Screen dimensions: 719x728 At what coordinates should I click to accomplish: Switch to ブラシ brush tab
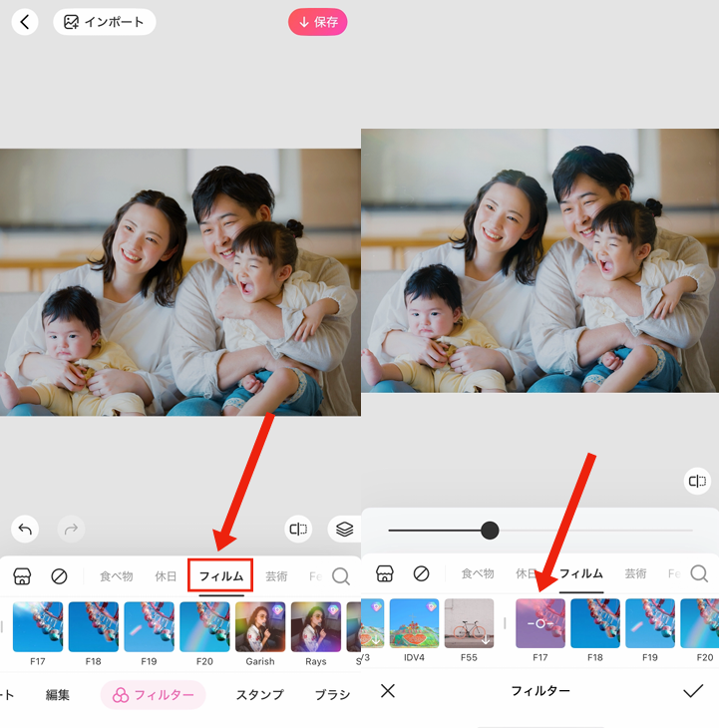(x=332, y=694)
